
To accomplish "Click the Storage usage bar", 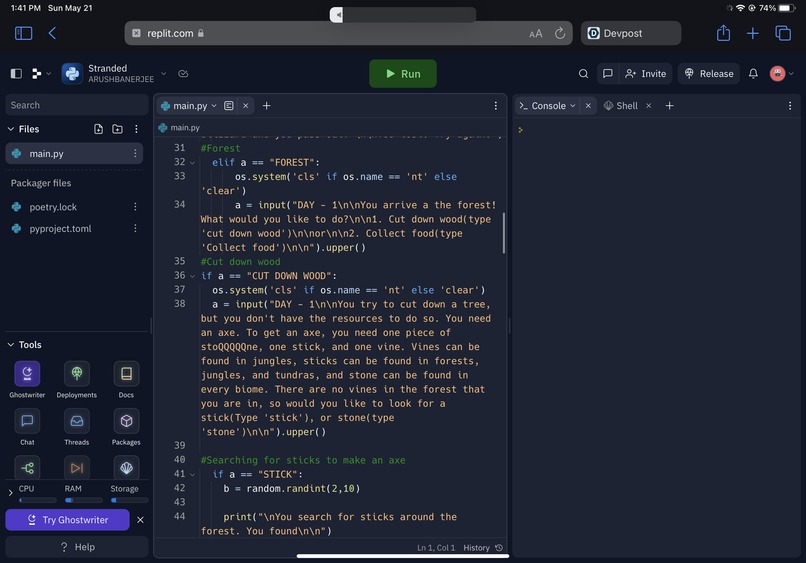I will tap(130, 500).
